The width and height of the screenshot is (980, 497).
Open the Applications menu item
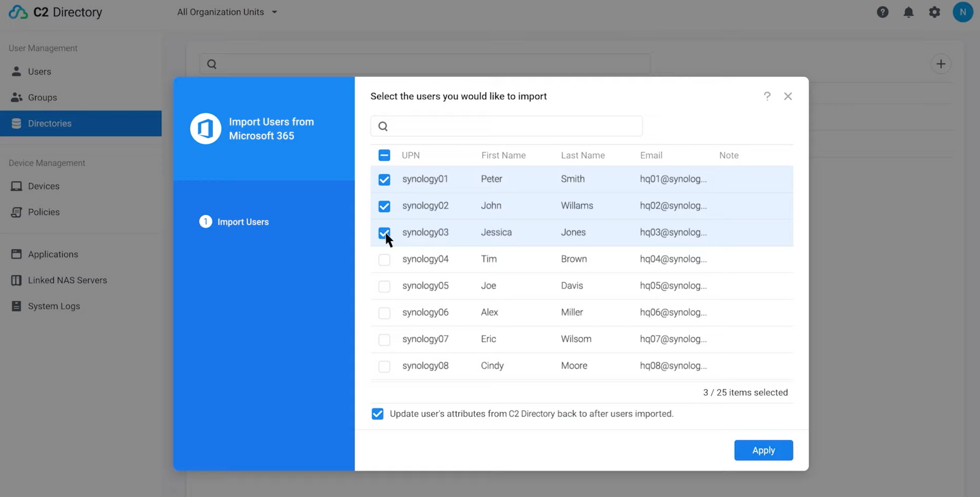[x=81, y=254]
